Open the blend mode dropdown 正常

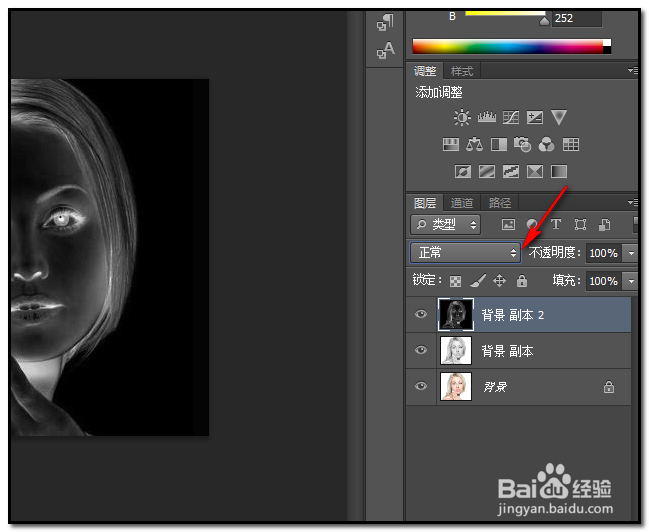pyautogui.click(x=465, y=253)
